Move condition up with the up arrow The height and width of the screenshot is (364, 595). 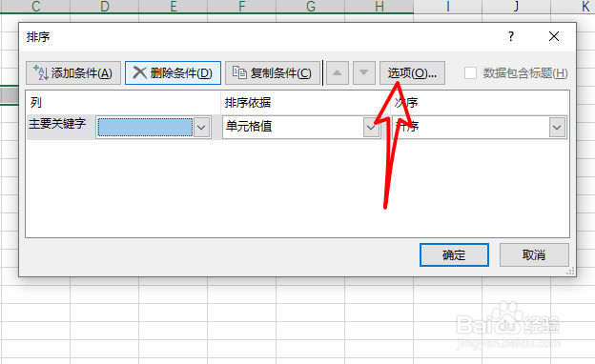pos(338,72)
